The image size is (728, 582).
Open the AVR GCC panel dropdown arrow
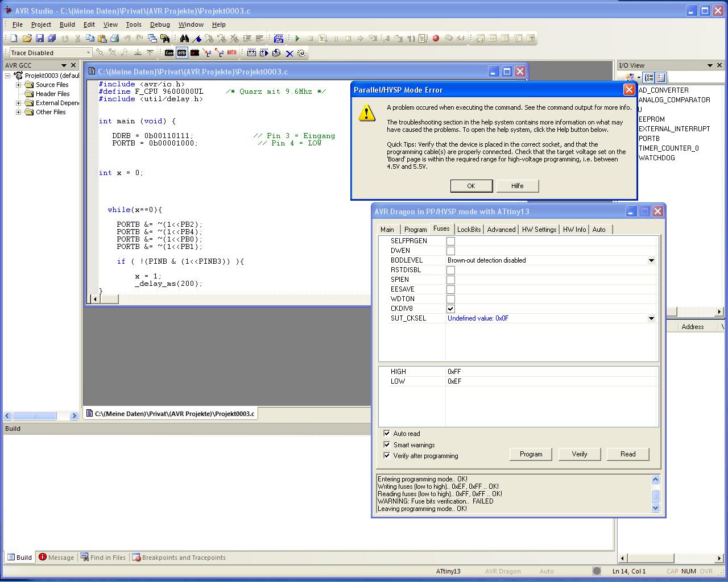[x=64, y=65]
